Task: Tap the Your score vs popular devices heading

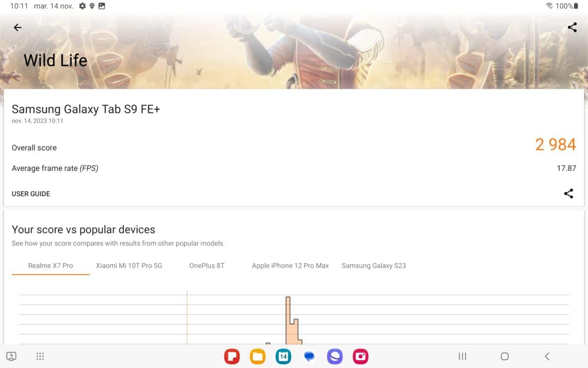Action: (x=83, y=229)
